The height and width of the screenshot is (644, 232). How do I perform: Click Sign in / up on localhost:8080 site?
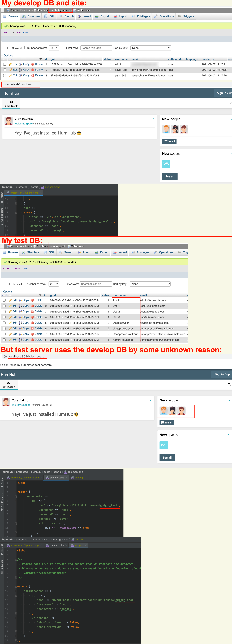pyautogui.click(x=222, y=374)
